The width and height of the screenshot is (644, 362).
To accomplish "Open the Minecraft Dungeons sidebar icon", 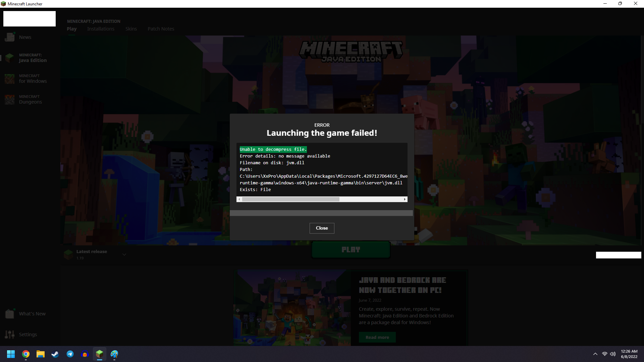I will [10, 100].
